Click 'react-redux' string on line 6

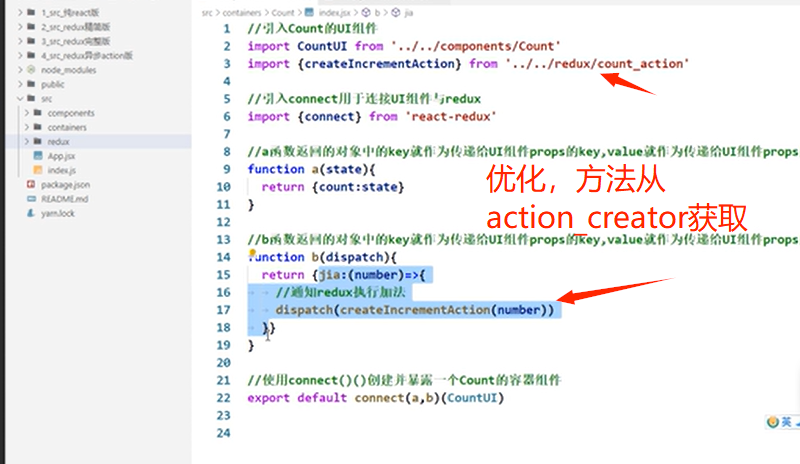point(451,116)
